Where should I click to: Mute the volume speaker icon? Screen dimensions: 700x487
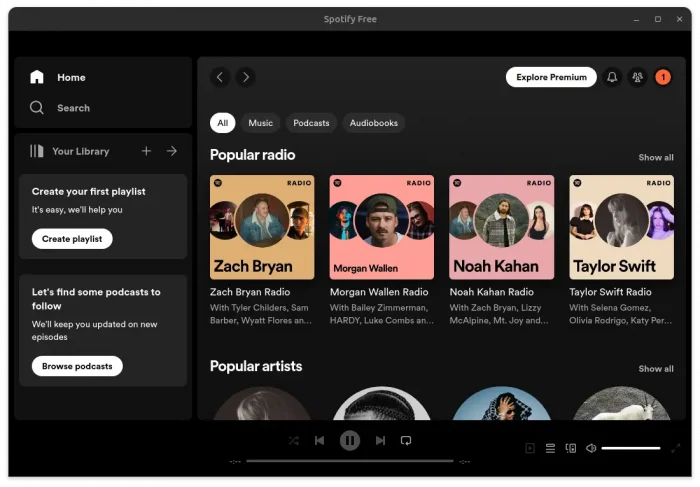pyautogui.click(x=591, y=448)
